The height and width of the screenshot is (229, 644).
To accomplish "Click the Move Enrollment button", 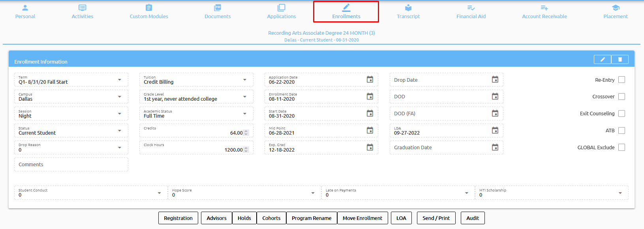I will [362, 218].
